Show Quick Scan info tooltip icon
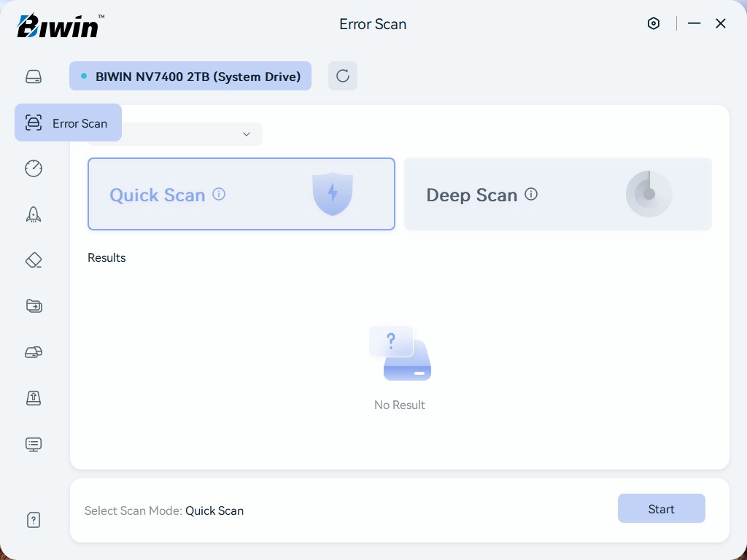 [219, 194]
